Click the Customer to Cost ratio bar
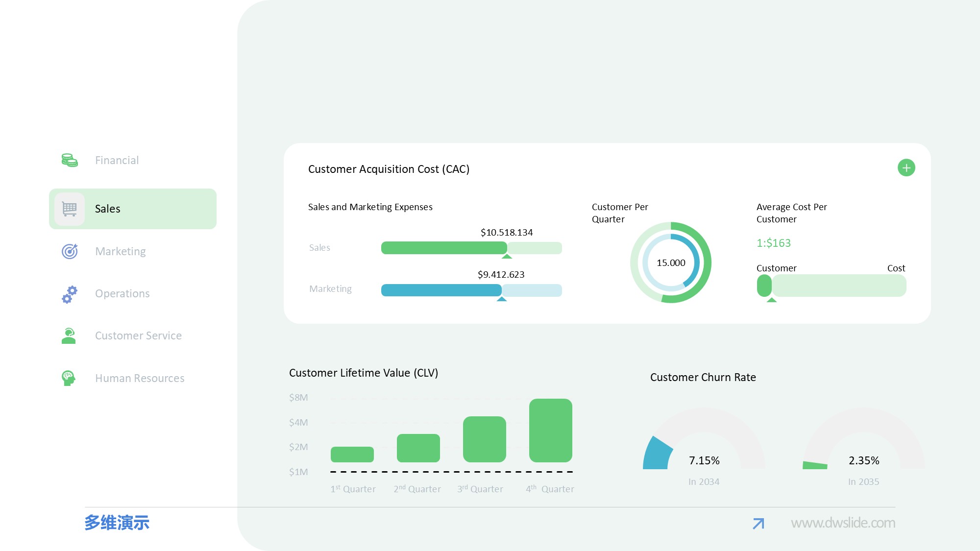 tap(832, 286)
